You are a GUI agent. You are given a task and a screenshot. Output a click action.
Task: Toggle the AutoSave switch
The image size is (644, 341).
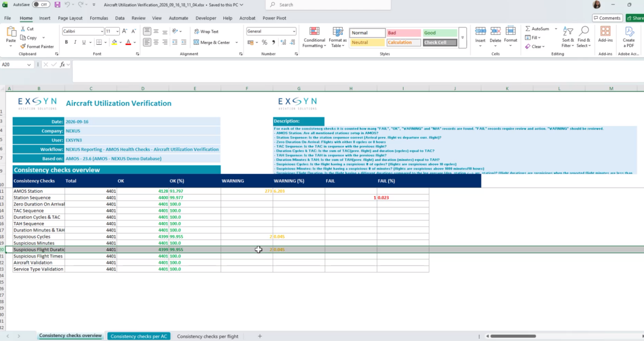[41, 4]
